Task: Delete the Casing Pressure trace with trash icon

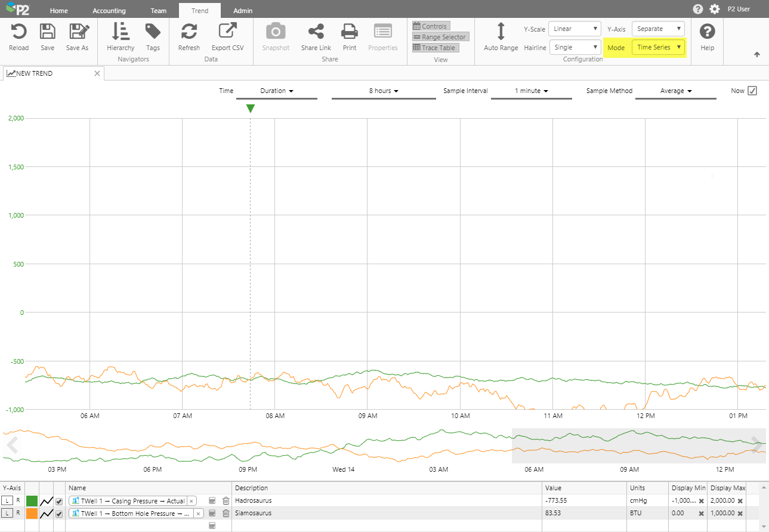Action: [x=226, y=501]
